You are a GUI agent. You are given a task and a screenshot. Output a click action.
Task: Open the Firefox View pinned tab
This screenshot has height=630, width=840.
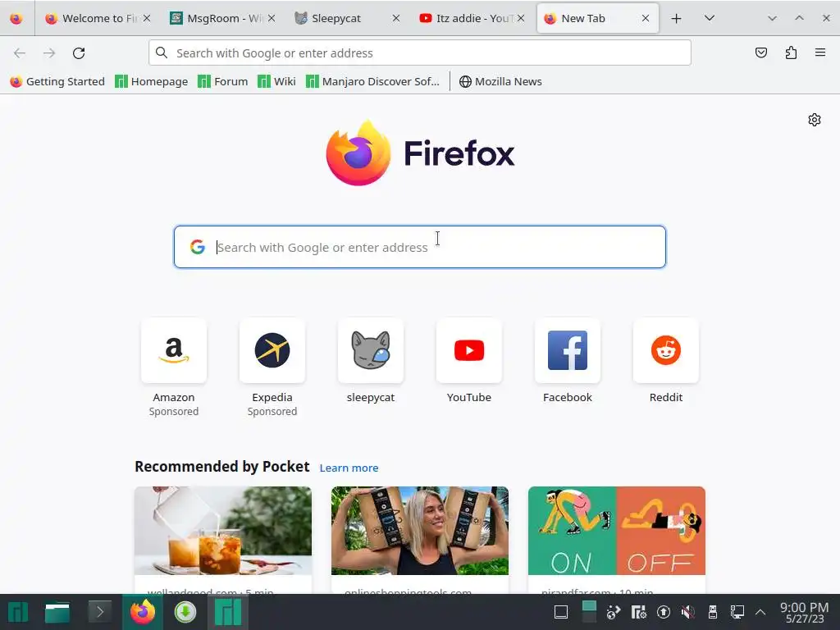tap(16, 18)
